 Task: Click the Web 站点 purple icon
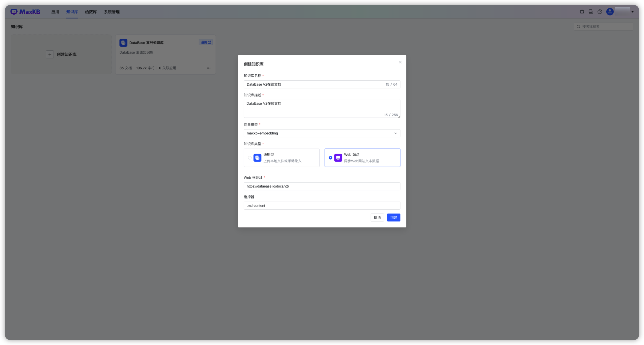pyautogui.click(x=338, y=157)
